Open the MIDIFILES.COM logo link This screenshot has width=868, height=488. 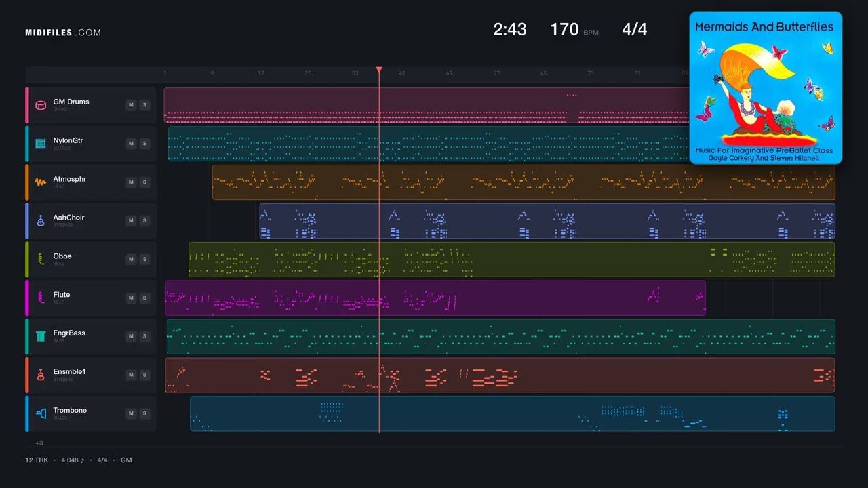(x=63, y=33)
